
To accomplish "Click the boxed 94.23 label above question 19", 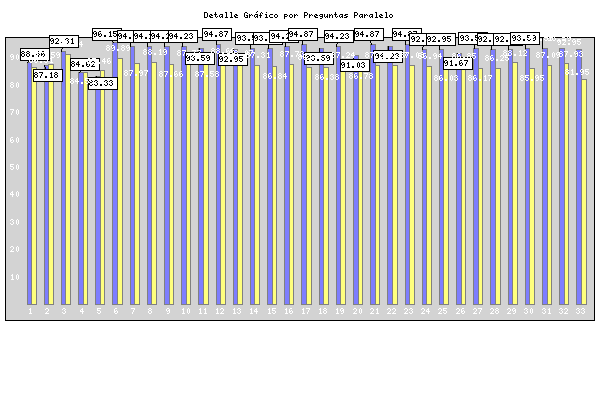I will coord(338,36).
